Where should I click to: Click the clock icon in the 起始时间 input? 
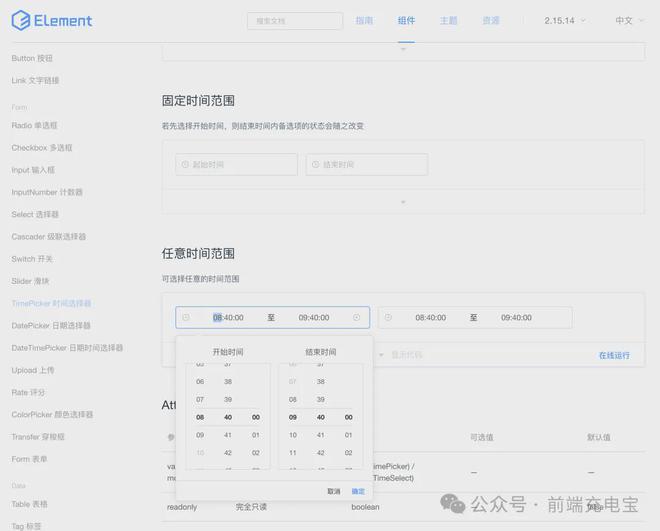pos(185,165)
